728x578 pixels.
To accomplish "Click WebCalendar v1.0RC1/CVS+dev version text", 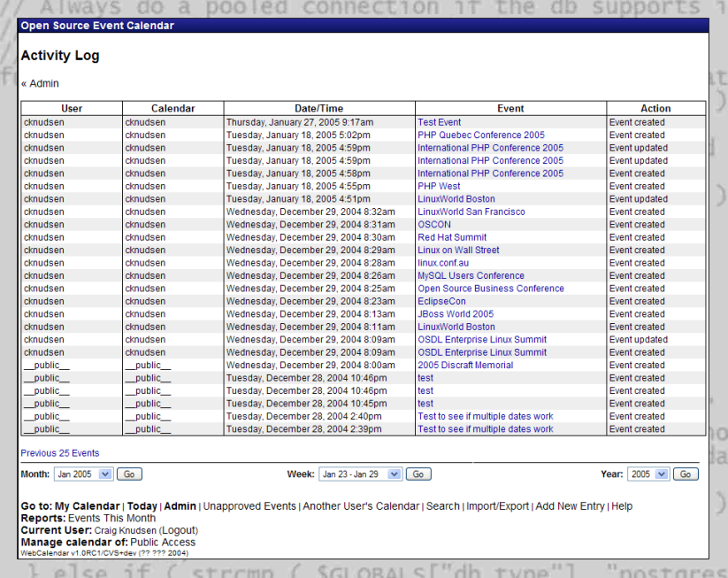I will point(104,553).
